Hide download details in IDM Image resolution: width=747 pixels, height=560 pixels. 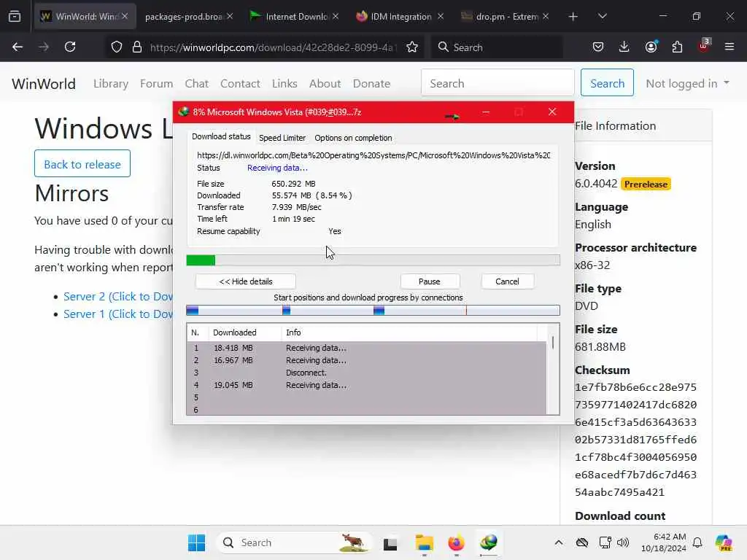click(246, 281)
